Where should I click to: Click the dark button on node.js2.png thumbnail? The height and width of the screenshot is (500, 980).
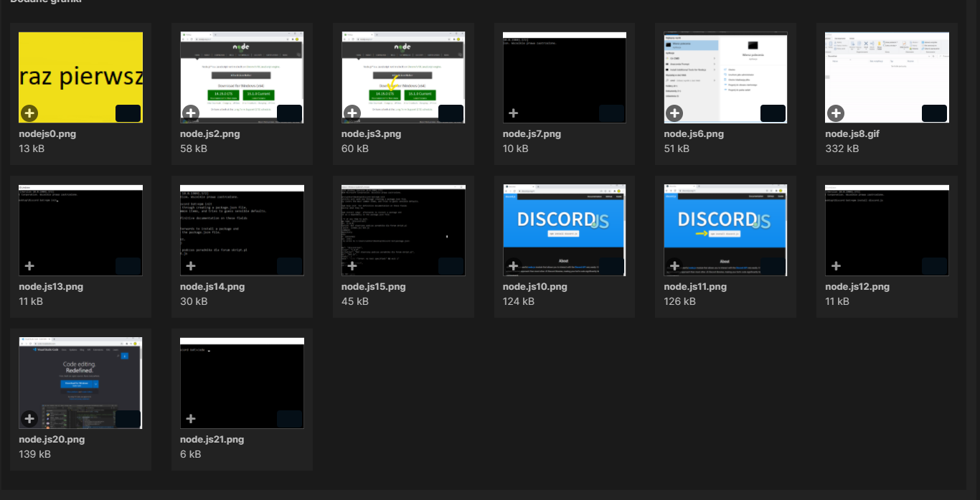[x=289, y=113]
